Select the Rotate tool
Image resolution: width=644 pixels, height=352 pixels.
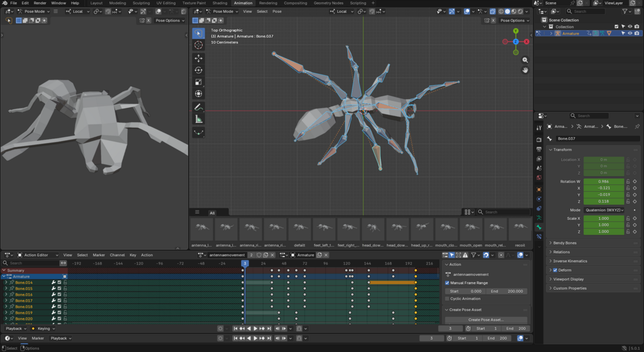point(198,70)
